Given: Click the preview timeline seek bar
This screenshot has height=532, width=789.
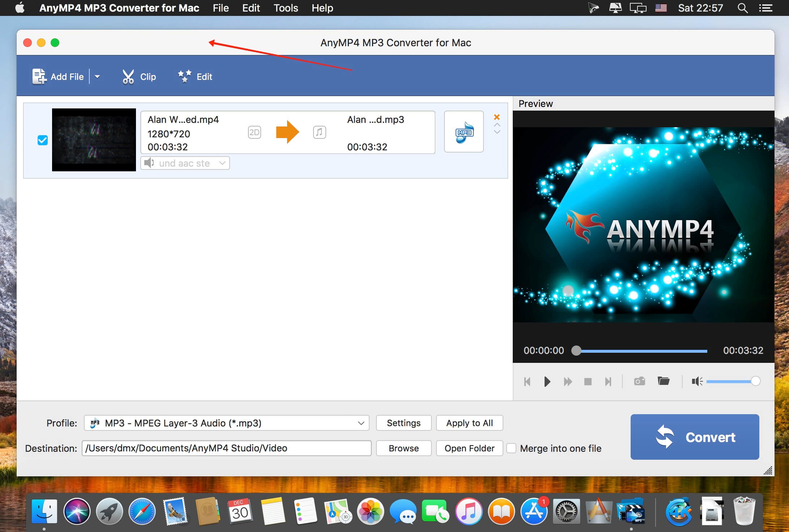Looking at the screenshot, I should pyautogui.click(x=641, y=351).
